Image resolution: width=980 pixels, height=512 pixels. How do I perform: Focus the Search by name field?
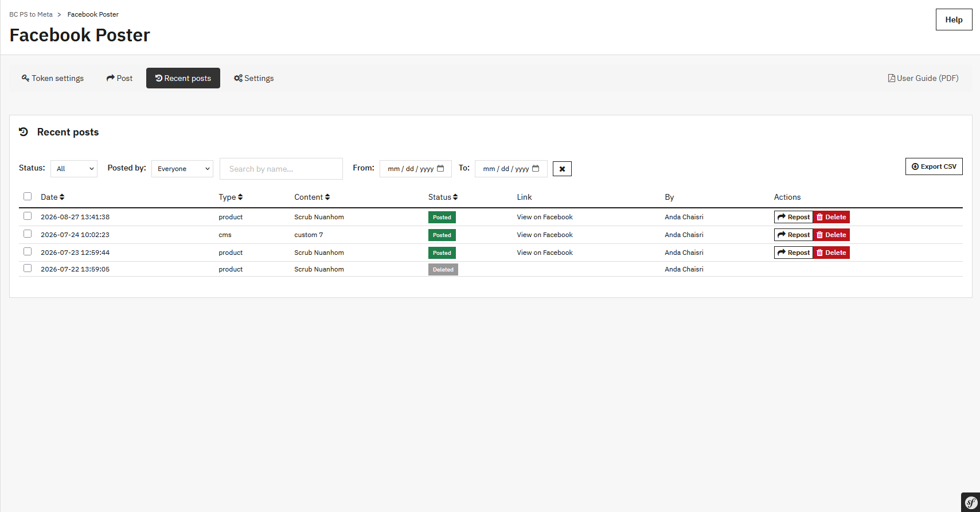[281, 169]
